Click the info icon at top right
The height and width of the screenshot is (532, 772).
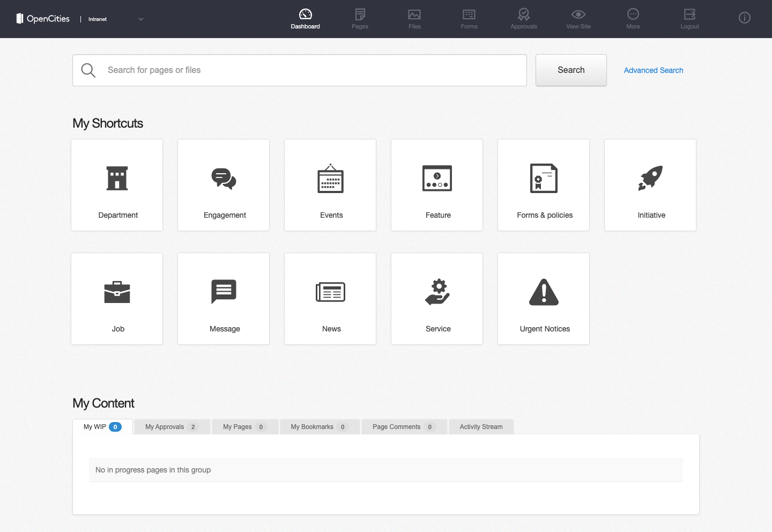pyautogui.click(x=744, y=18)
